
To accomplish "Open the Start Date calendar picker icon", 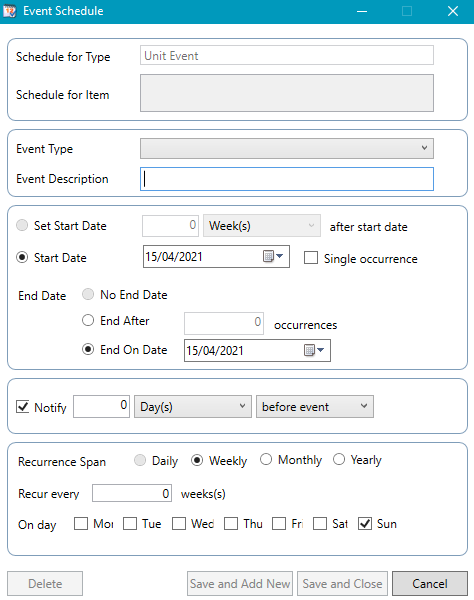I will pyautogui.click(x=273, y=256).
